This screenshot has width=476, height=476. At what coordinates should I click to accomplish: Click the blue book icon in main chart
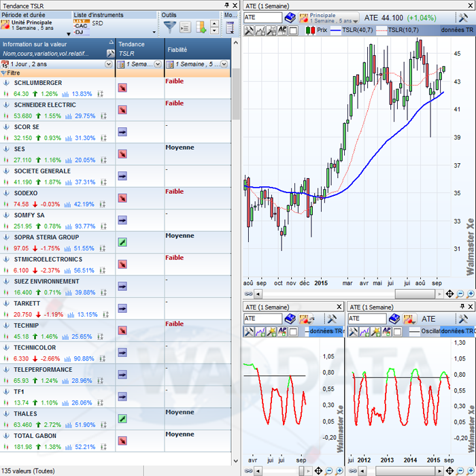pyautogui.click(x=290, y=17)
